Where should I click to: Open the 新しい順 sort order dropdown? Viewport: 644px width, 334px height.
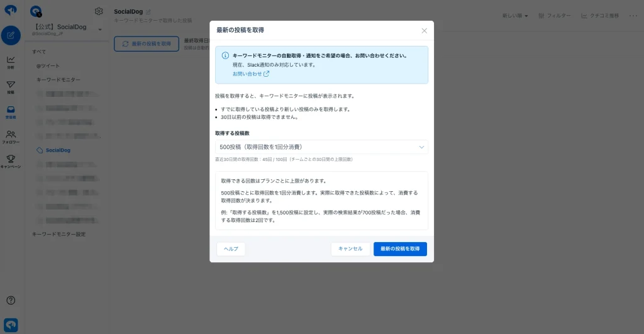click(515, 16)
